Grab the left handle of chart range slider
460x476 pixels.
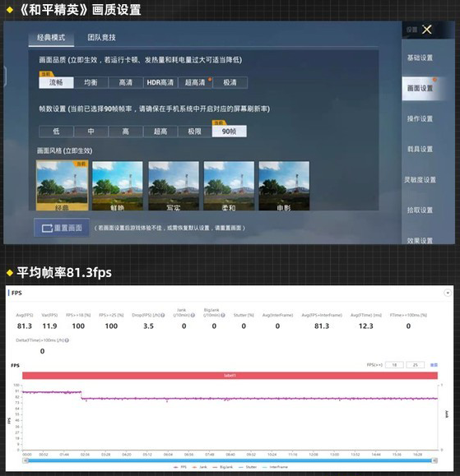26,460
